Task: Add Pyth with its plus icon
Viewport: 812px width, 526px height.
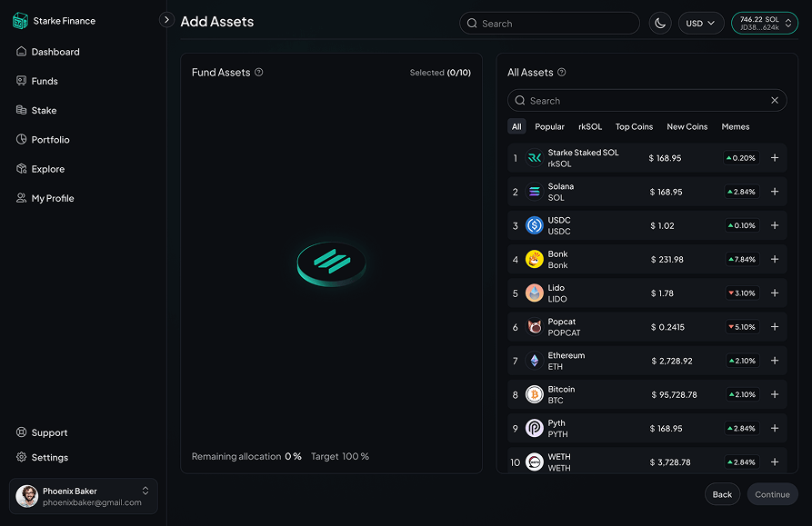Action: [x=775, y=428]
